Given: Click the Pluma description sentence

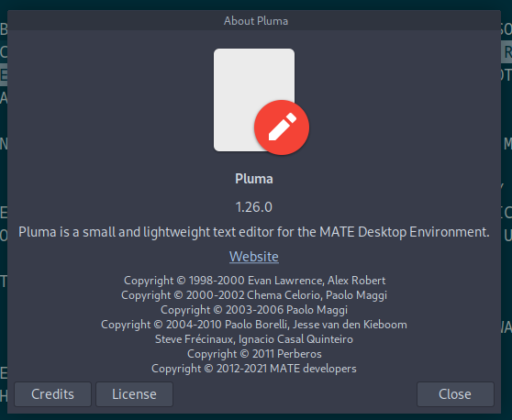Looking at the screenshot, I should tap(254, 232).
